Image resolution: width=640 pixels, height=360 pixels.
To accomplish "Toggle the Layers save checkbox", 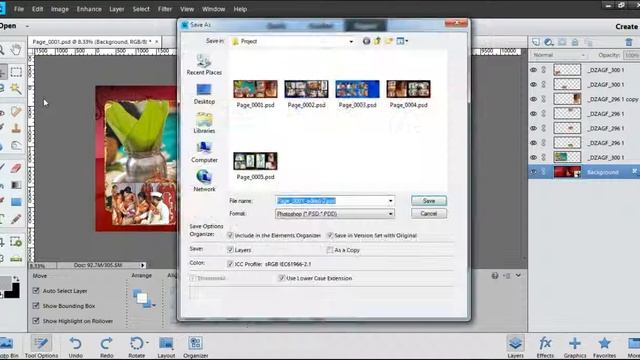I will click(x=230, y=250).
